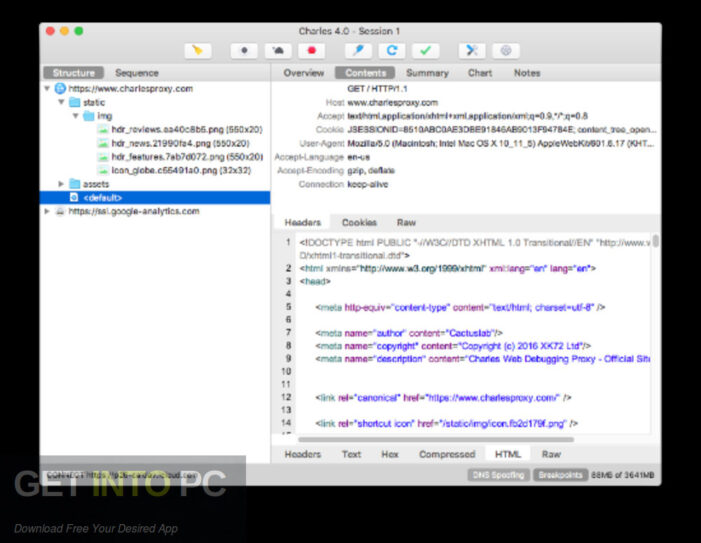Viewport: 701px width, 543px height.
Task: Click the Accept-Language en-us value
Action: [359, 157]
